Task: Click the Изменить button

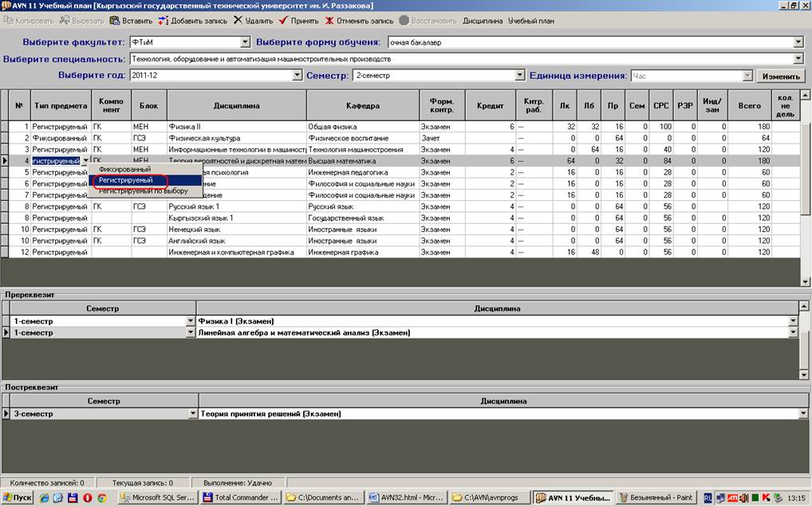Action: [780, 77]
